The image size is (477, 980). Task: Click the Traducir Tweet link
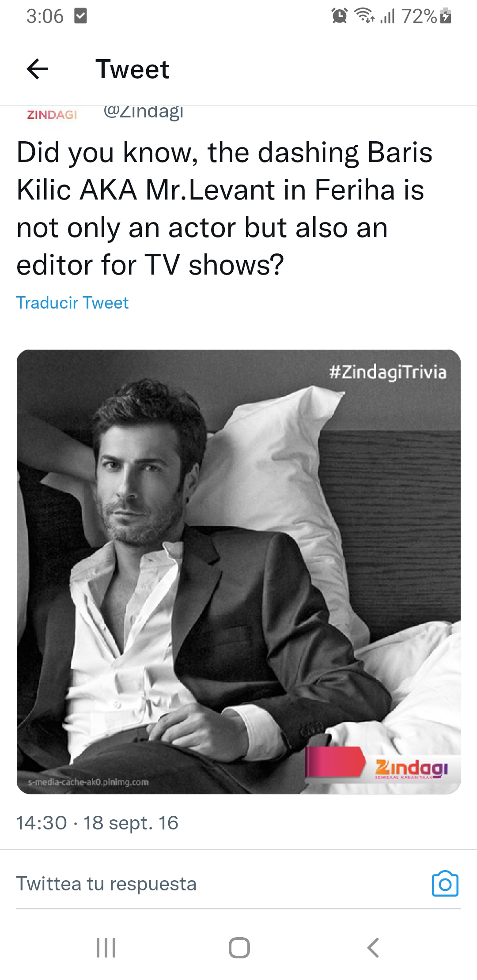tap(72, 303)
